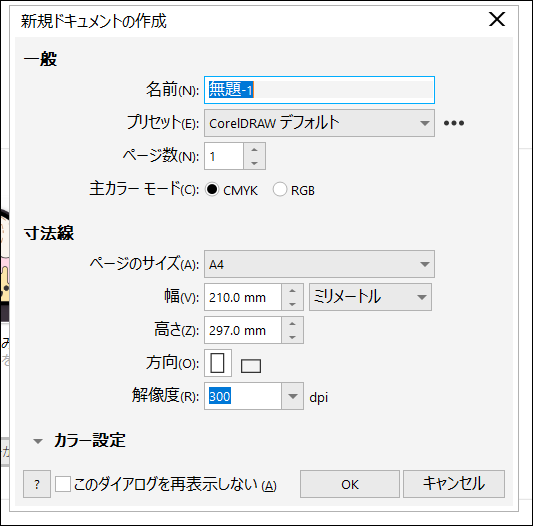Viewport: 533px width, 526px height.
Task: Select portrait page orientation icon
Action: [x=218, y=363]
